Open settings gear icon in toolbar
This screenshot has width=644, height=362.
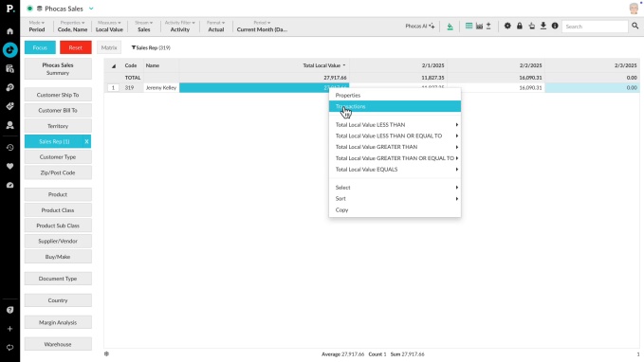(x=507, y=26)
